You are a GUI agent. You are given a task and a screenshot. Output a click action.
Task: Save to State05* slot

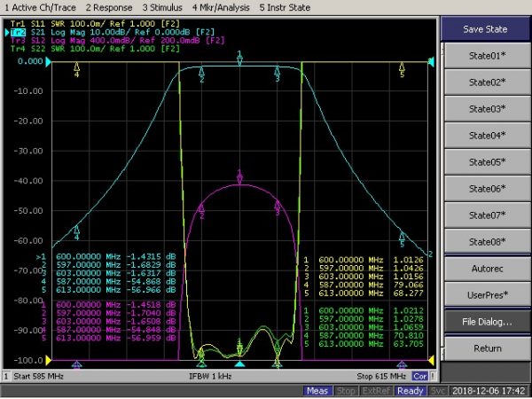tap(487, 162)
